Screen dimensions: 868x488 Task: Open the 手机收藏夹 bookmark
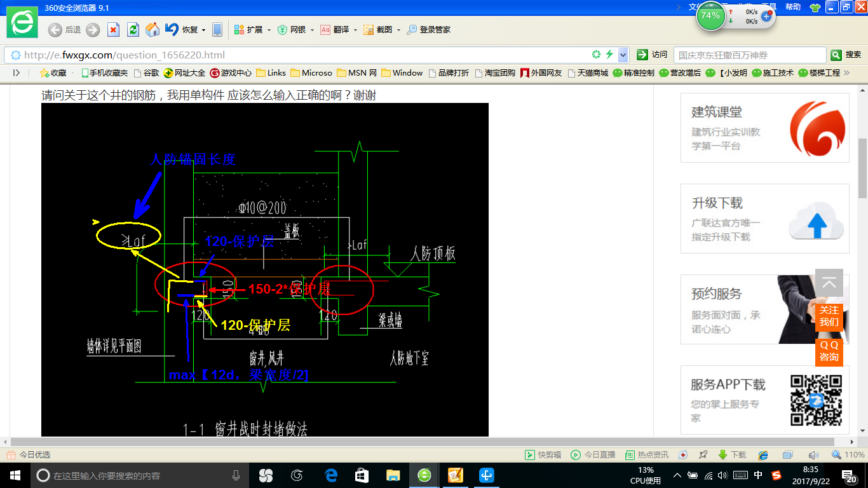[x=104, y=73]
